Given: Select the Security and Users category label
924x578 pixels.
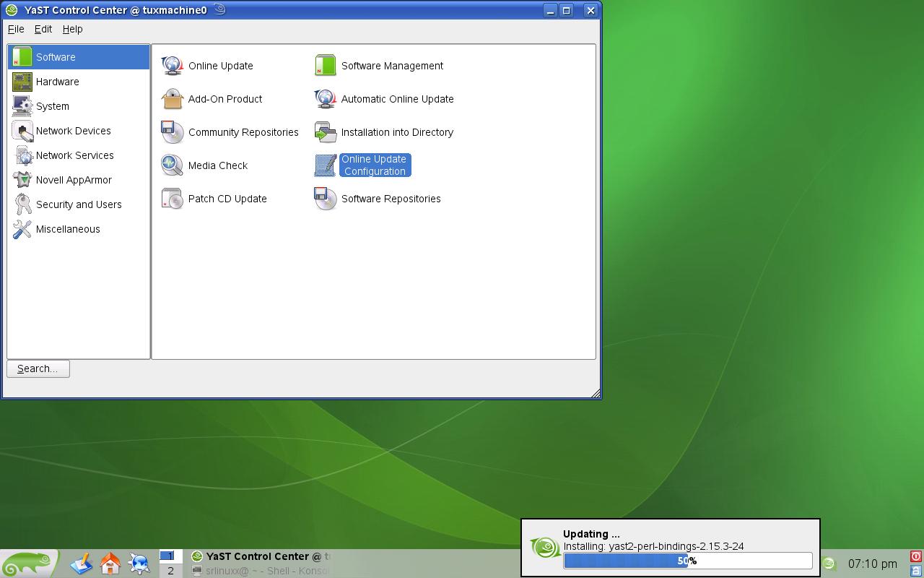Looking at the screenshot, I should click(79, 204).
